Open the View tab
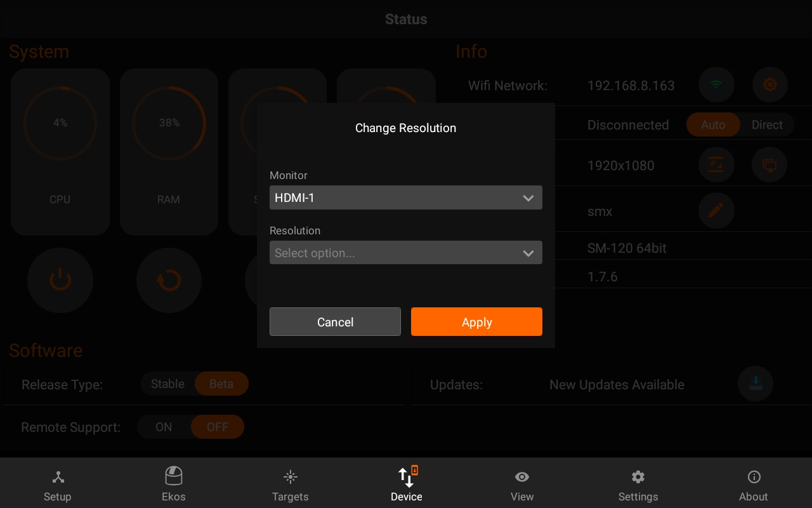Image resolution: width=812 pixels, height=508 pixels. (x=522, y=486)
